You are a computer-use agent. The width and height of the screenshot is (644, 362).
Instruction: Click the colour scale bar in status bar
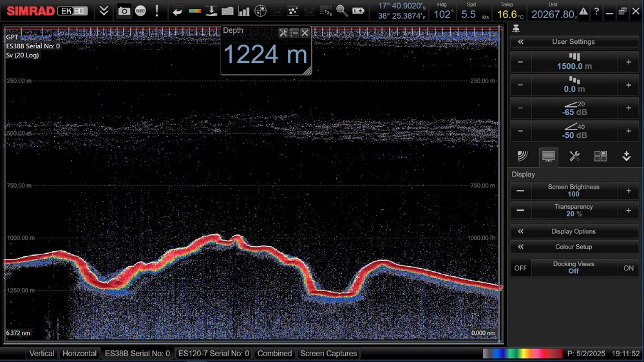pyautogui.click(x=522, y=354)
